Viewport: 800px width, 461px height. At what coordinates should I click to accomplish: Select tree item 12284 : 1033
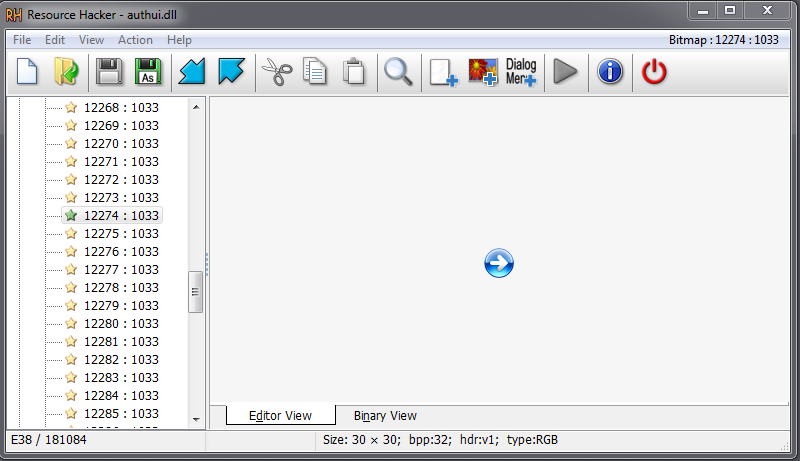[121, 396]
